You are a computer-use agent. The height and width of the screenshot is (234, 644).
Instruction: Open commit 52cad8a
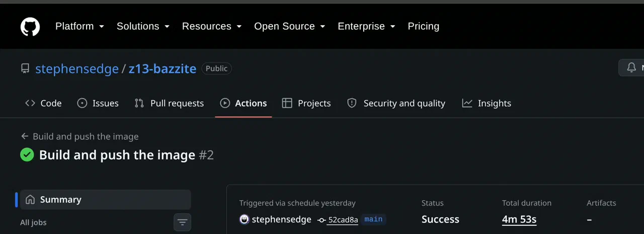click(x=342, y=220)
